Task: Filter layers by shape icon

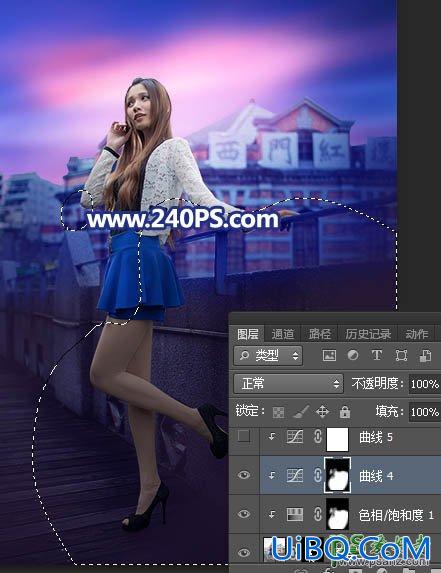Action: (401, 355)
